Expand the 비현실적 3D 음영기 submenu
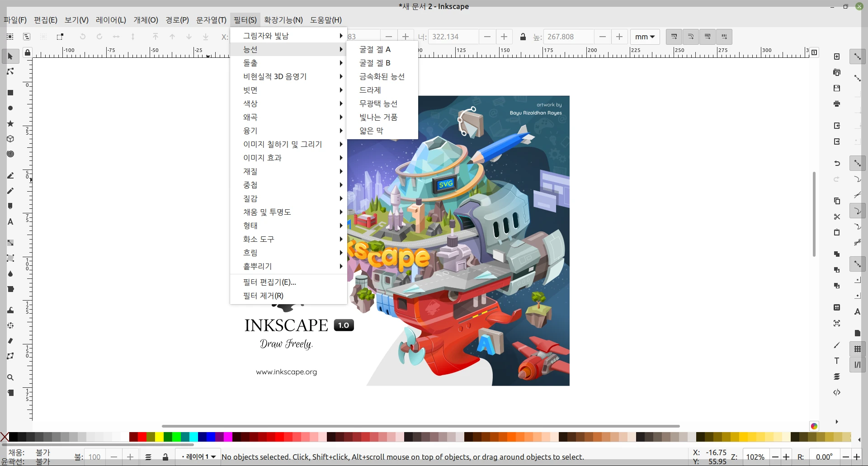 pos(288,76)
